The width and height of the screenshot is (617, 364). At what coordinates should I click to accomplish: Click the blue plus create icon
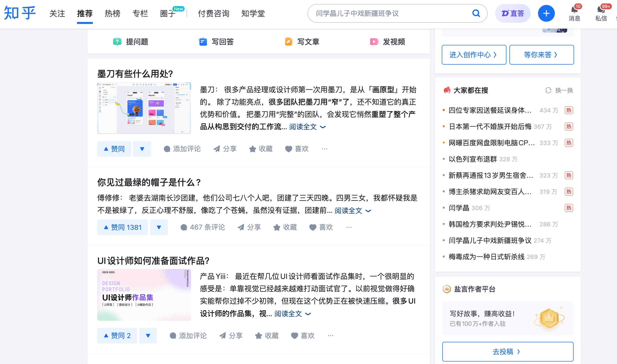546,13
